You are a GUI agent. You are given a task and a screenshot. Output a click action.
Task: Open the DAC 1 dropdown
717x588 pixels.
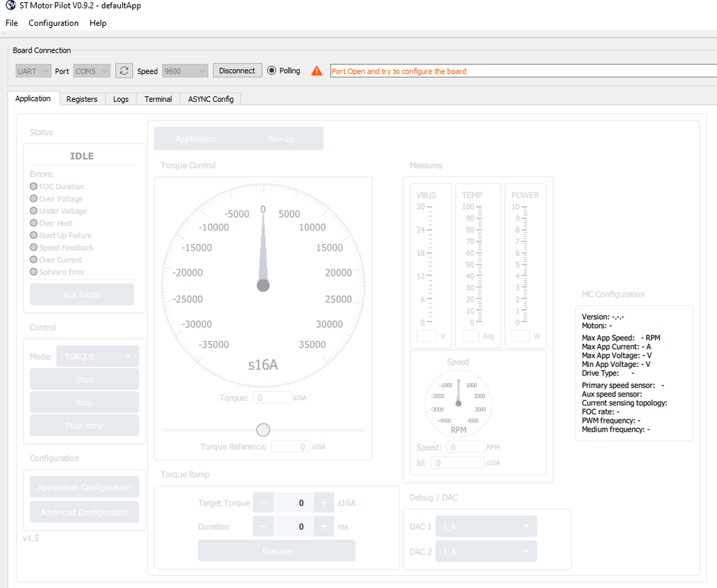pos(486,526)
